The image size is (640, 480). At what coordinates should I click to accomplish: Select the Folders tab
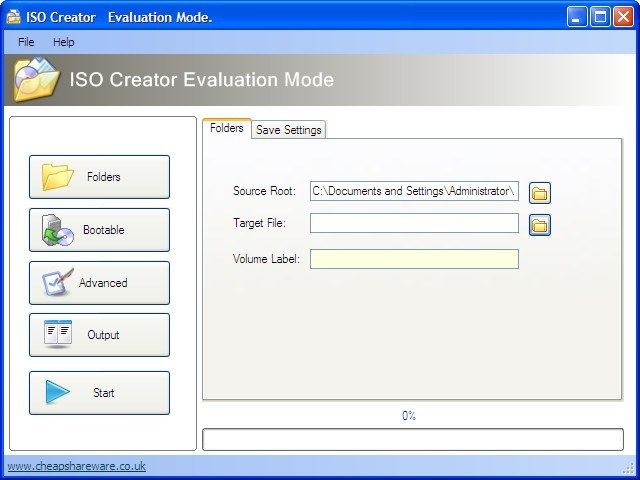(227, 129)
